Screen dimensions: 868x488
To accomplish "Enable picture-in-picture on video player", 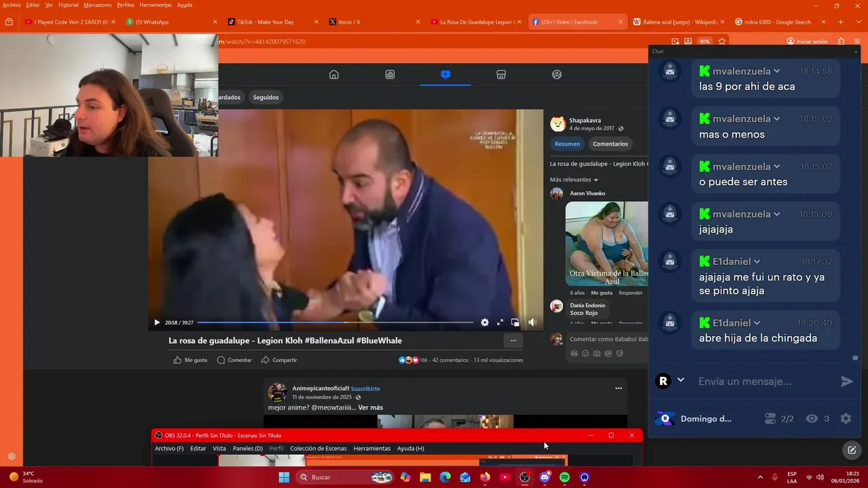I will click(x=515, y=323).
